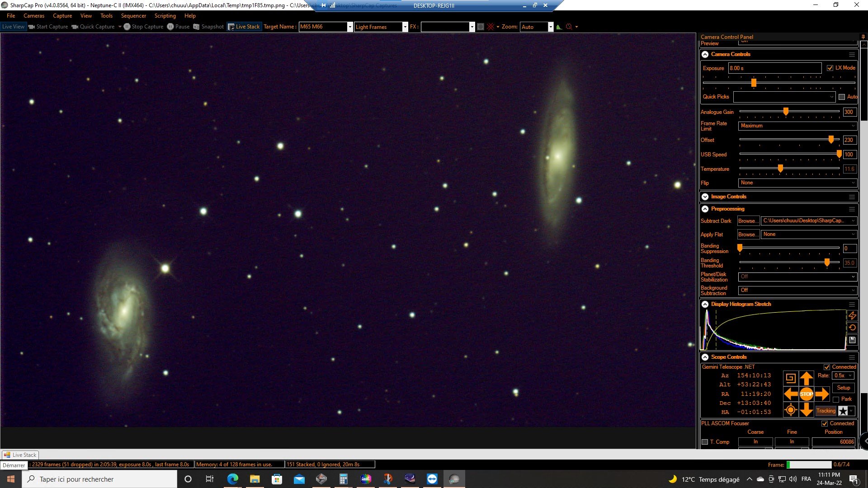Nudge the telescope right with arrow
The height and width of the screenshot is (488, 868).
822,394
